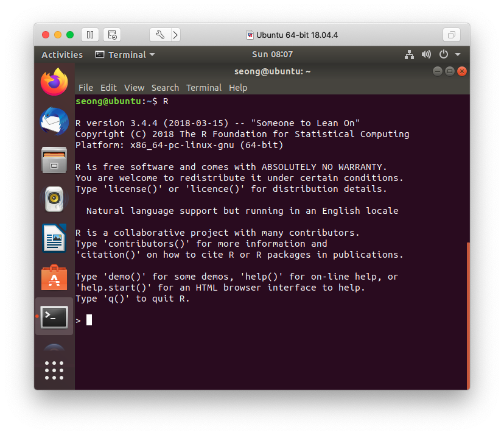The height and width of the screenshot is (435, 504).
Task: Open the Sun 08:07 clock calendar
Action: tap(272, 54)
